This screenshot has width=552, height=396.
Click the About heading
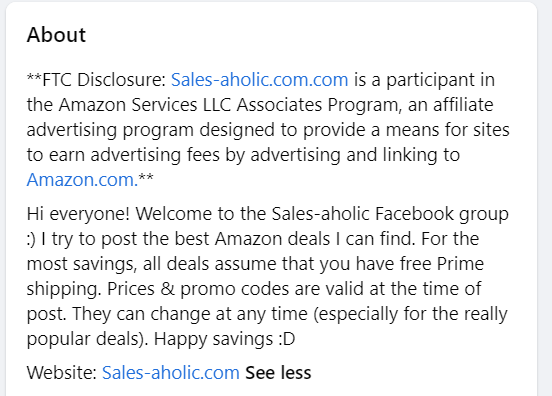click(56, 34)
